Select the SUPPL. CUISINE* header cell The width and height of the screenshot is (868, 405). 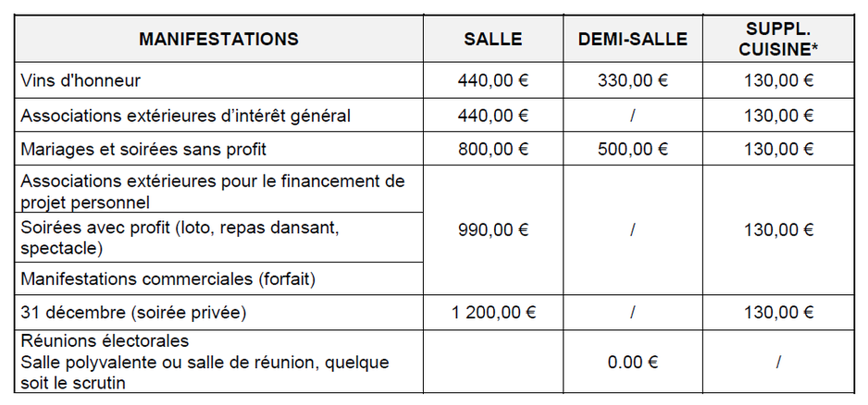(x=778, y=39)
